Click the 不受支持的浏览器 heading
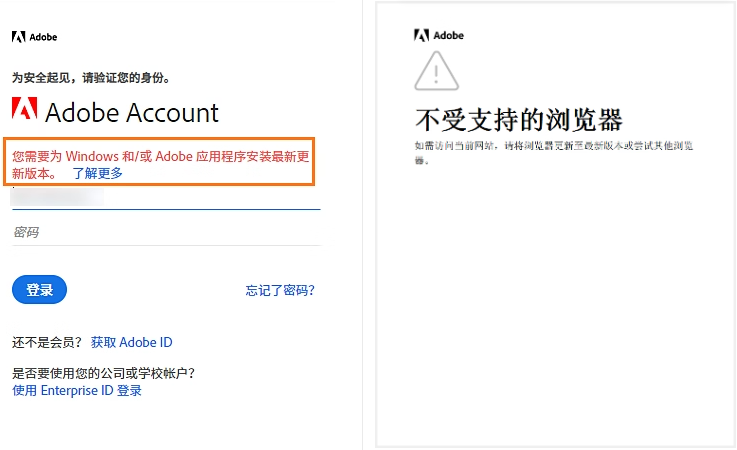The image size is (737, 450). (519, 120)
